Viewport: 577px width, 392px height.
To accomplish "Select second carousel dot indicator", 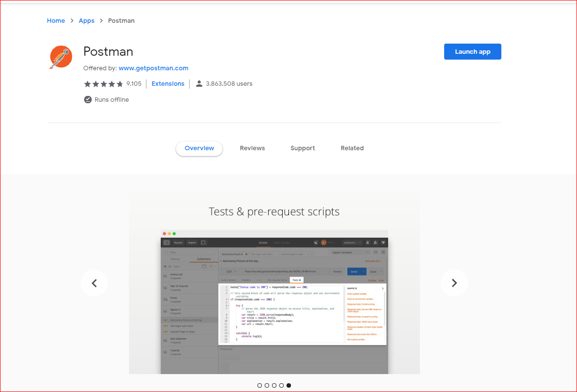I will 267,385.
